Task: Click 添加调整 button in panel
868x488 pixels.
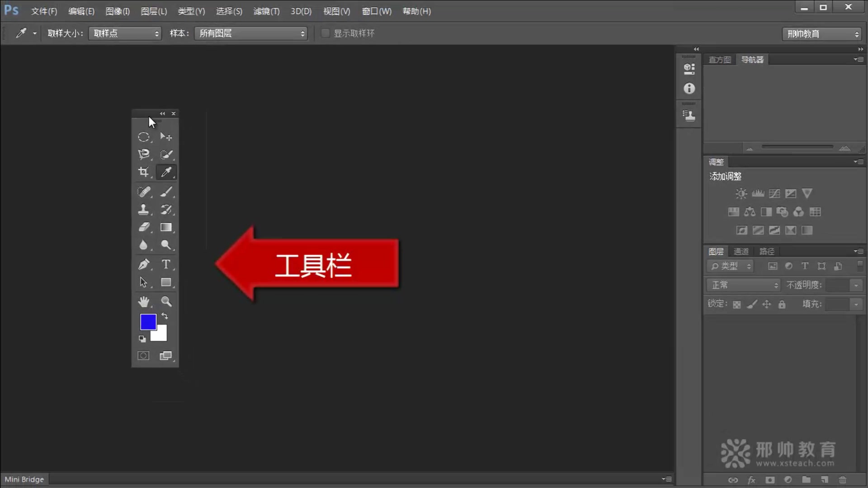Action: [x=725, y=176]
